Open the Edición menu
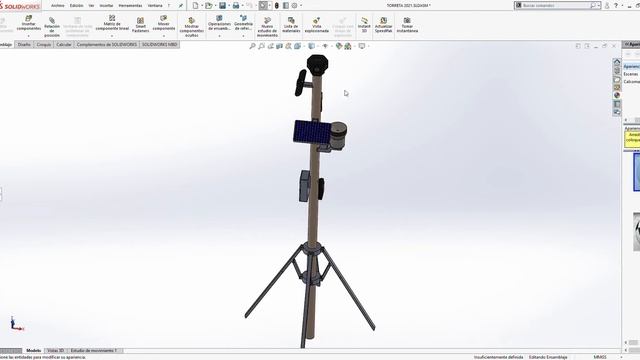This screenshot has width=640, height=360. (76, 6)
